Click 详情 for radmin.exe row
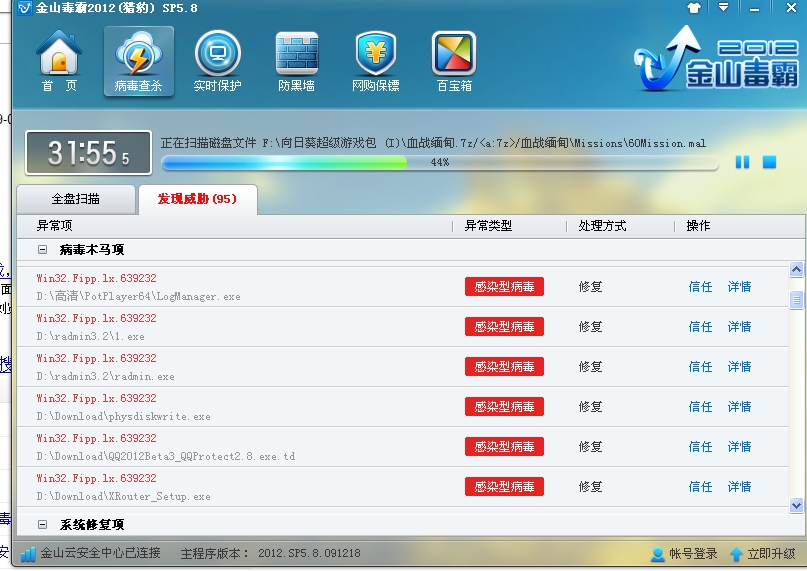Viewport: 807px width, 571px height. (740, 367)
